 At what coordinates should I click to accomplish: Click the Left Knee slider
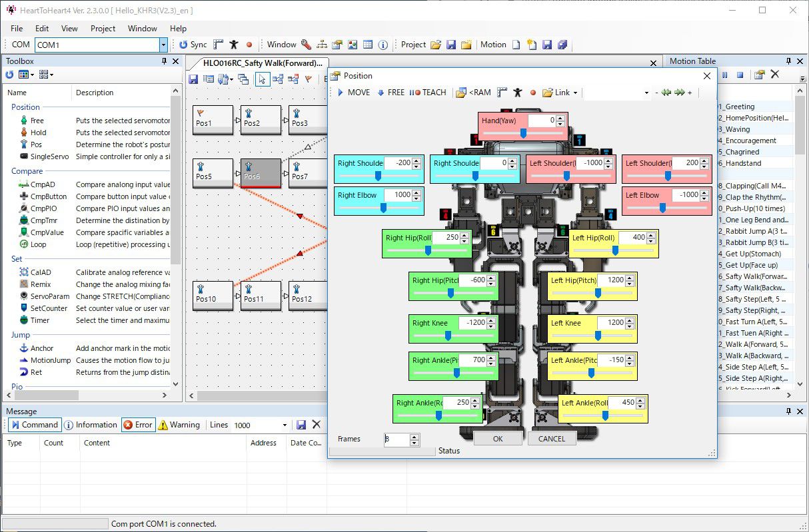tap(598, 336)
